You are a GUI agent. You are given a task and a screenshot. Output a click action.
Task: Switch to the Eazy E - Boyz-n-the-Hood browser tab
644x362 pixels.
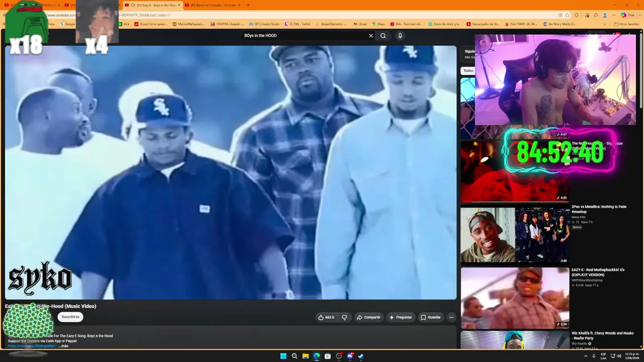[152, 5]
